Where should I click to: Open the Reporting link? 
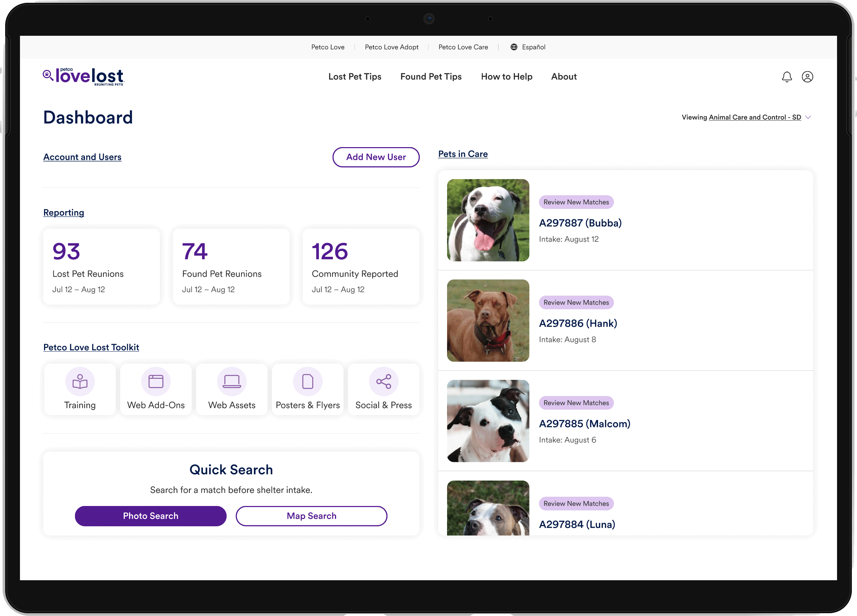(64, 213)
